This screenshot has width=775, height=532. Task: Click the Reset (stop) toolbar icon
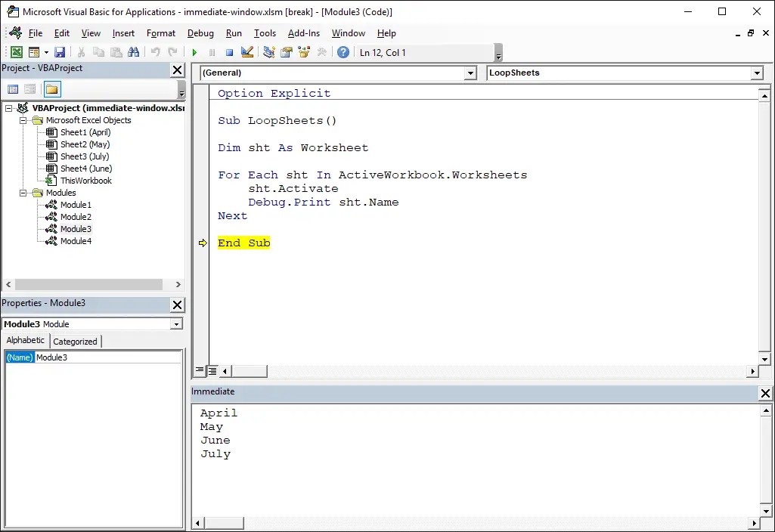point(228,51)
